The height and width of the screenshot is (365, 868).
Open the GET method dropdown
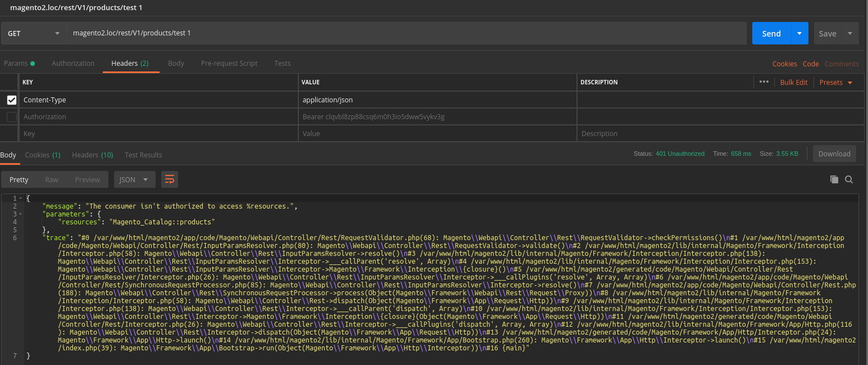pos(34,33)
